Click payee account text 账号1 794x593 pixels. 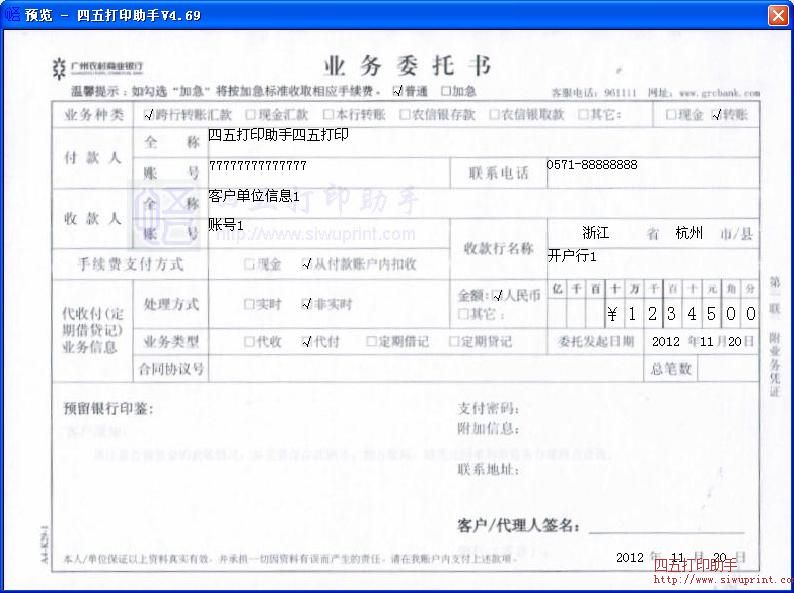pos(226,224)
